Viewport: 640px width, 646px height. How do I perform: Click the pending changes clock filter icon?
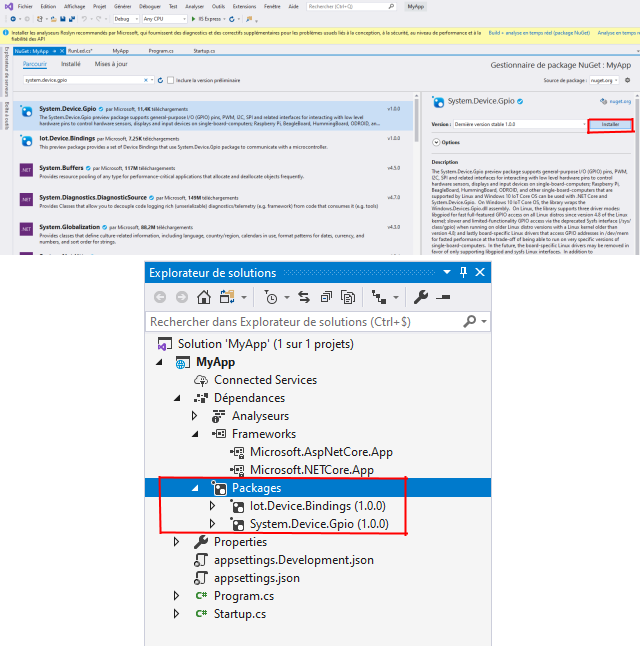coord(270,297)
